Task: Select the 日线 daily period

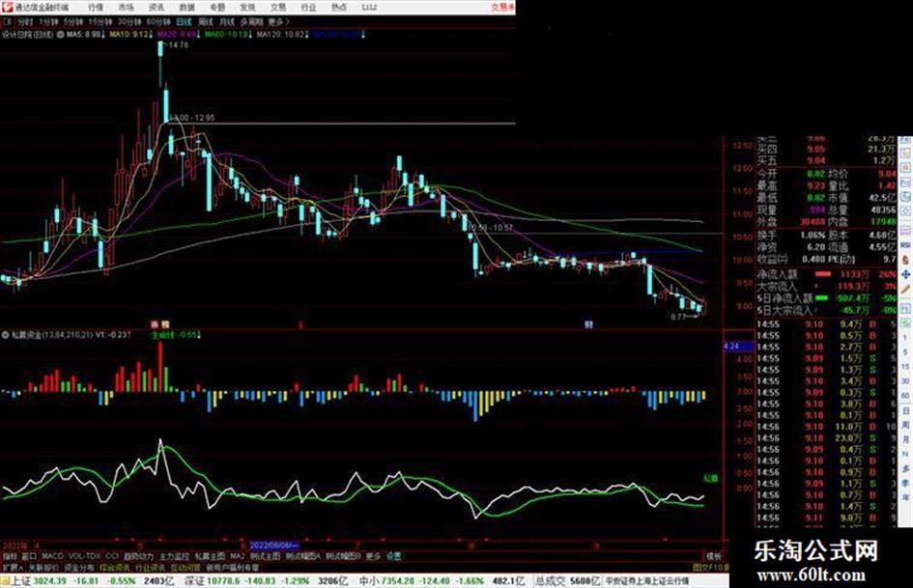Action: point(184,21)
